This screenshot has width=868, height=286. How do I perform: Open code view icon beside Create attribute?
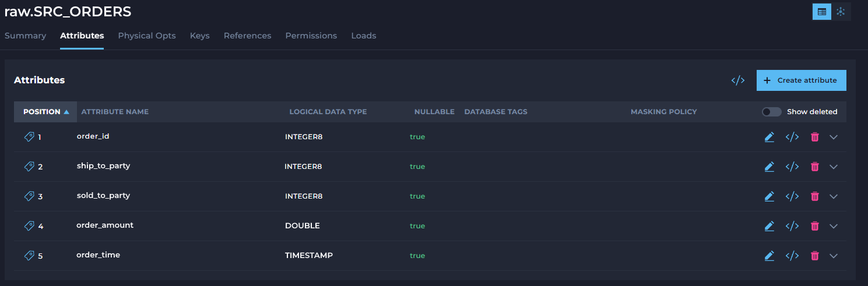[738, 80]
